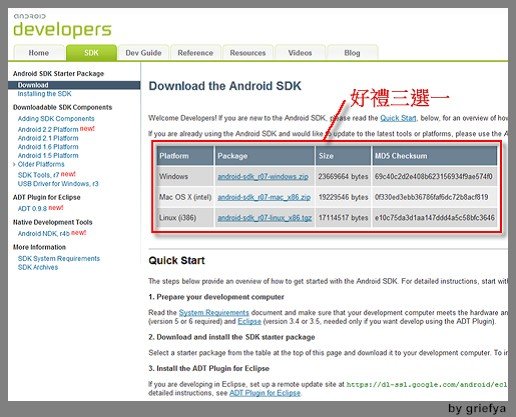
Task: Expand the Older Platforms tree item
Action: point(14,164)
